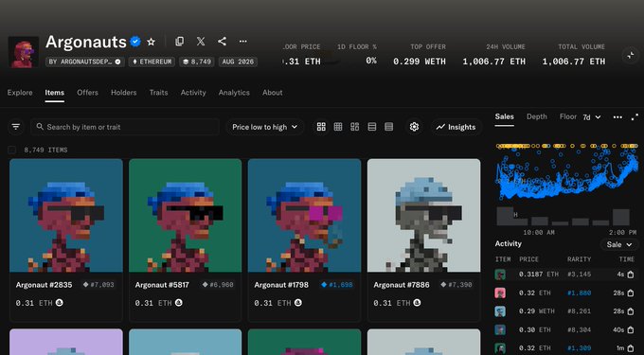
Task: Expand the sales chart panel
Action: pyautogui.click(x=635, y=117)
